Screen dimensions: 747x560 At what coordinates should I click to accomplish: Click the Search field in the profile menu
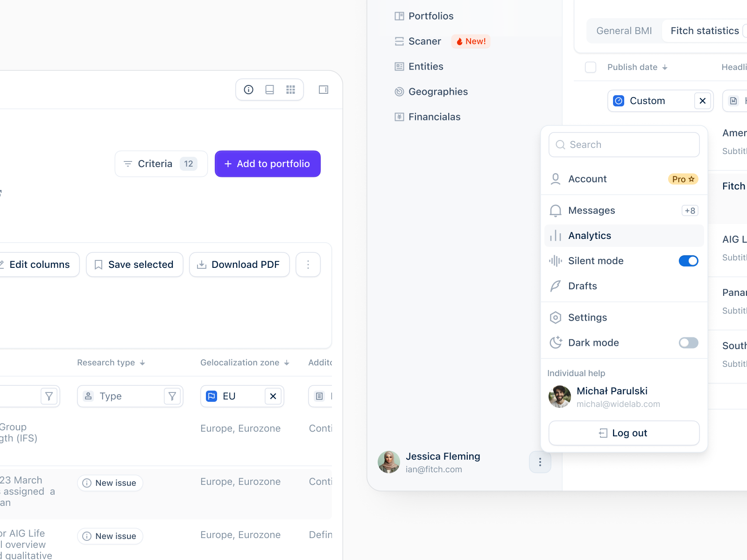pos(624,145)
